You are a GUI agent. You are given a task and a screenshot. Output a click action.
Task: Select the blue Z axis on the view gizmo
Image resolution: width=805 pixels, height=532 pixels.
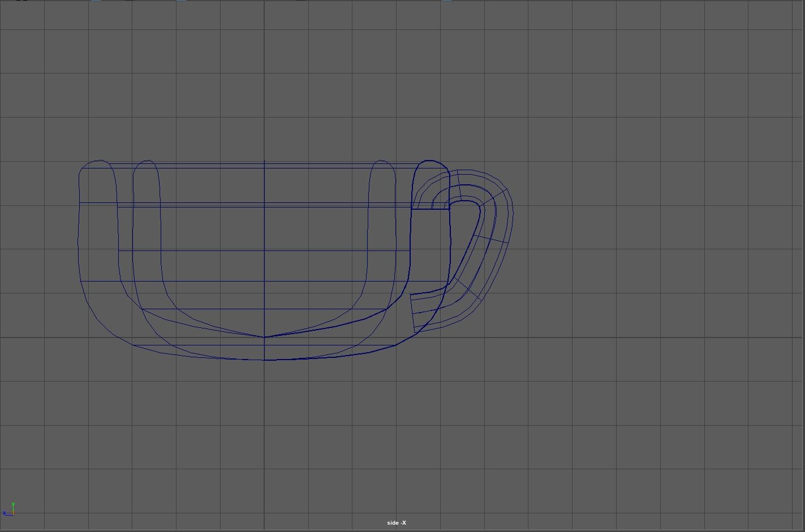pyautogui.click(x=5, y=513)
